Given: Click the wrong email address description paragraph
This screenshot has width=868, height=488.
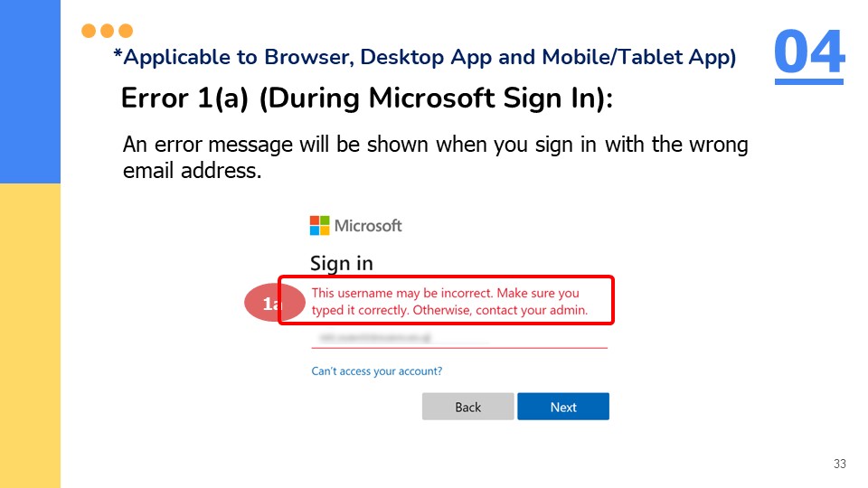Looking at the screenshot, I should [x=435, y=157].
